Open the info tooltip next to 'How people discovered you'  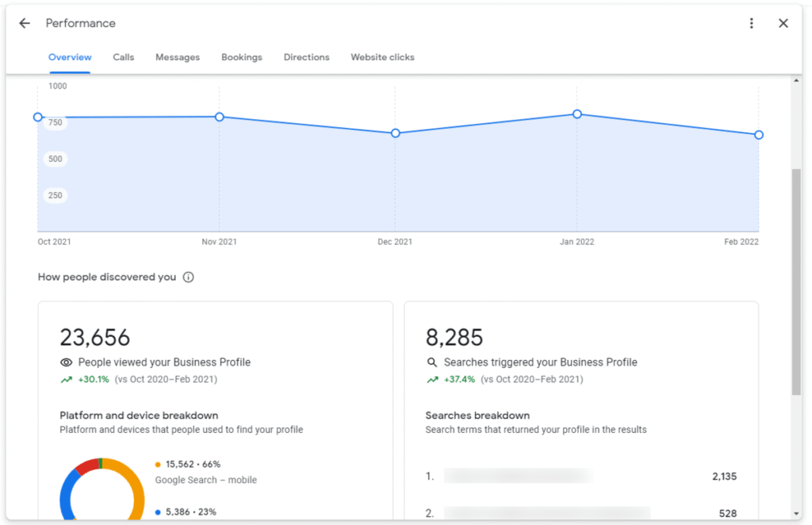(187, 277)
